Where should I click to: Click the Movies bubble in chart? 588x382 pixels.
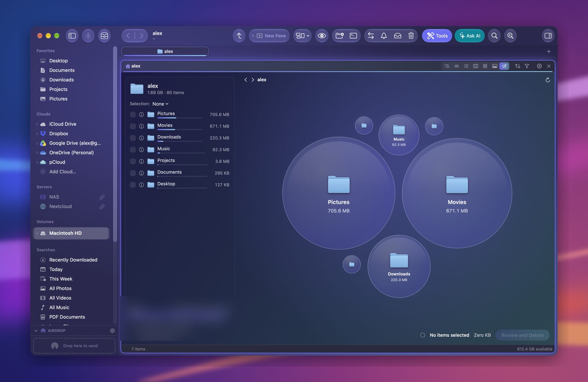pyautogui.click(x=457, y=193)
